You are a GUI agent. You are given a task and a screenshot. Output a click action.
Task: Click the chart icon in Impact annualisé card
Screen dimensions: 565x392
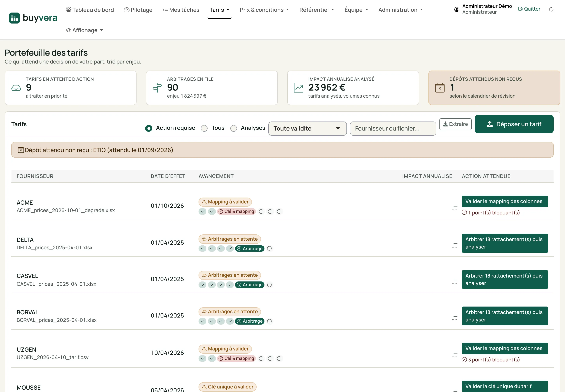coord(298,88)
